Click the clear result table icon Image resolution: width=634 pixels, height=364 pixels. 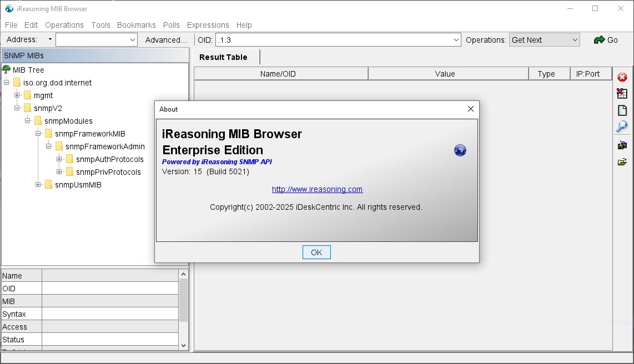click(622, 93)
